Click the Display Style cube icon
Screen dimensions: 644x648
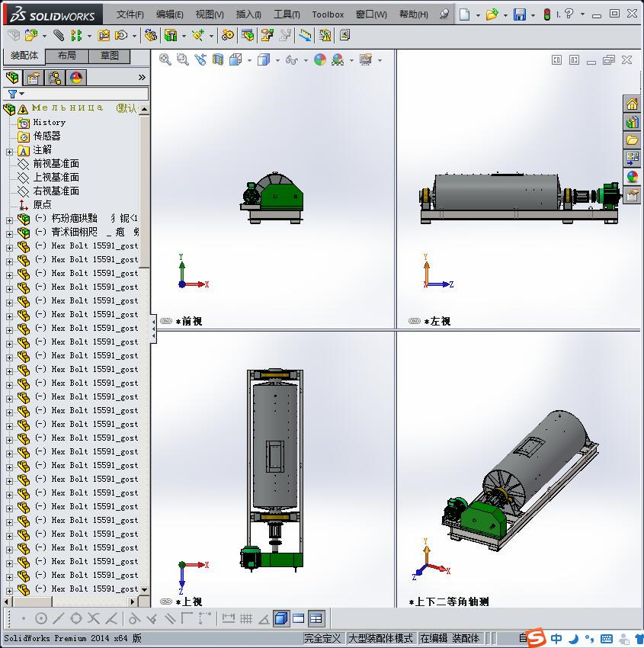point(264,60)
